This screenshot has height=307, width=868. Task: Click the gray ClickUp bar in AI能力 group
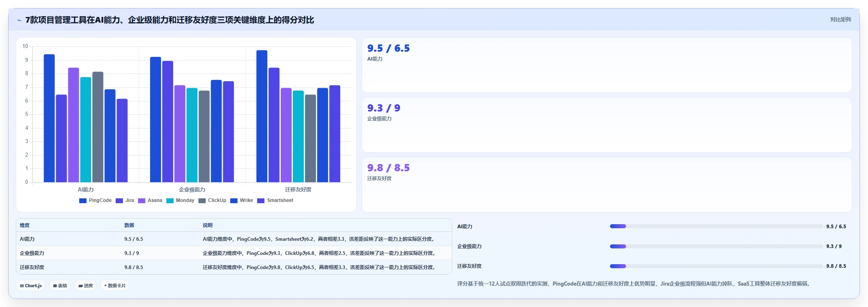pyautogui.click(x=98, y=127)
